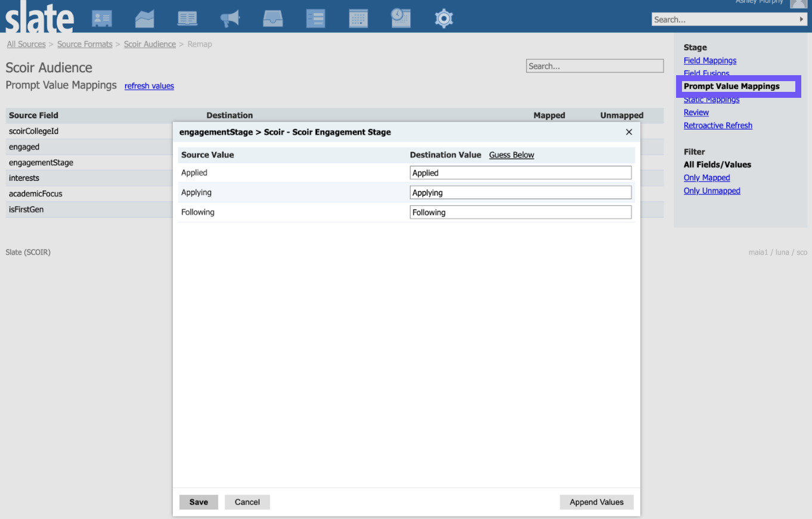Screen dimensions: 812x519
Task: Click the Source Value header in dialog
Action: 207,155
